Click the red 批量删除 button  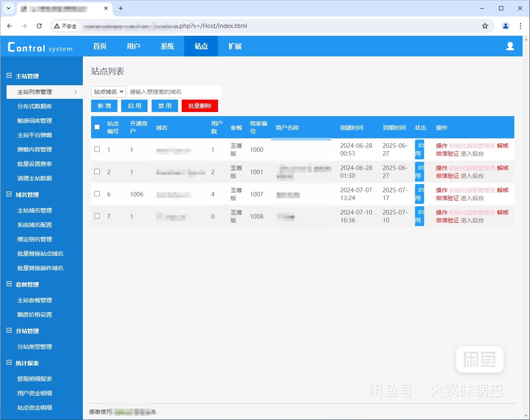click(199, 106)
